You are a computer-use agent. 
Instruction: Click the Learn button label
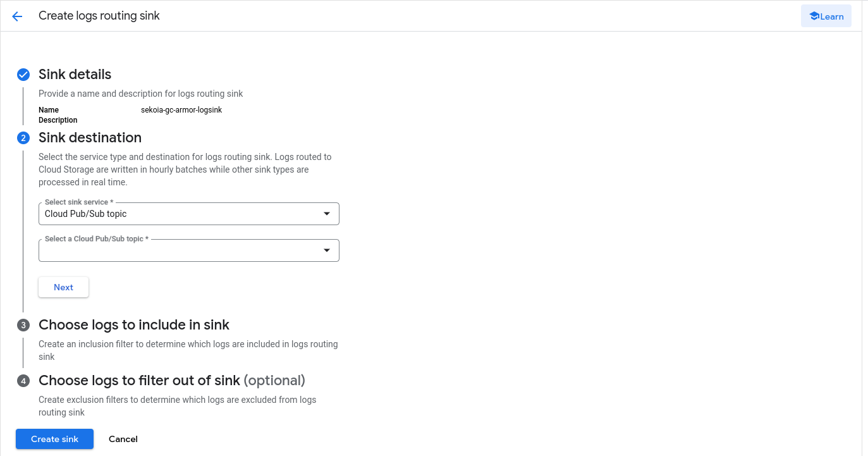[x=832, y=16]
